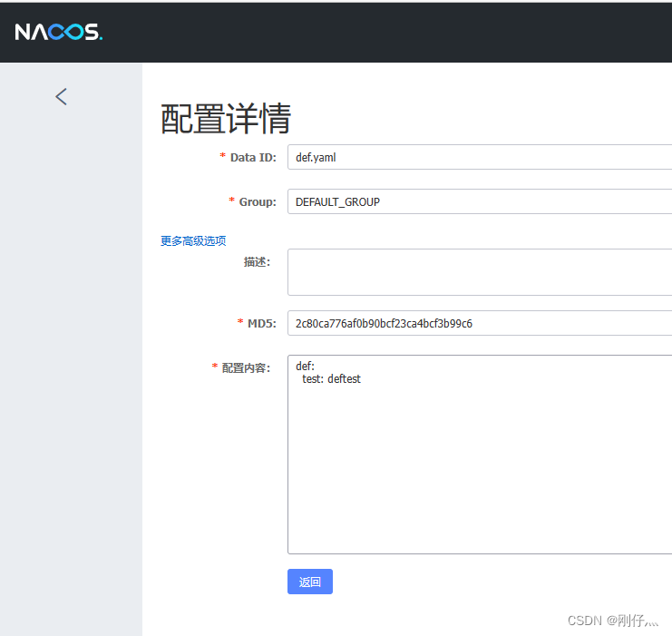Click the MD5 value field
The height and width of the screenshot is (636, 672).
click(x=480, y=323)
